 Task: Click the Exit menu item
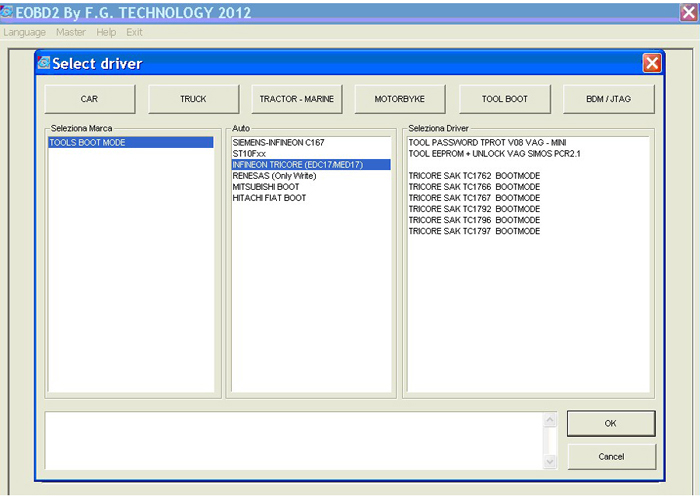[134, 32]
